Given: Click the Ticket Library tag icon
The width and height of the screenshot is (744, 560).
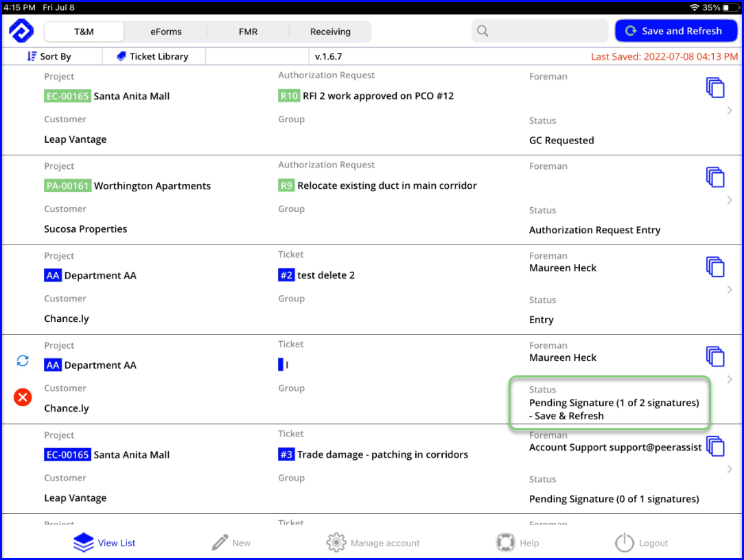Looking at the screenshot, I should point(121,56).
